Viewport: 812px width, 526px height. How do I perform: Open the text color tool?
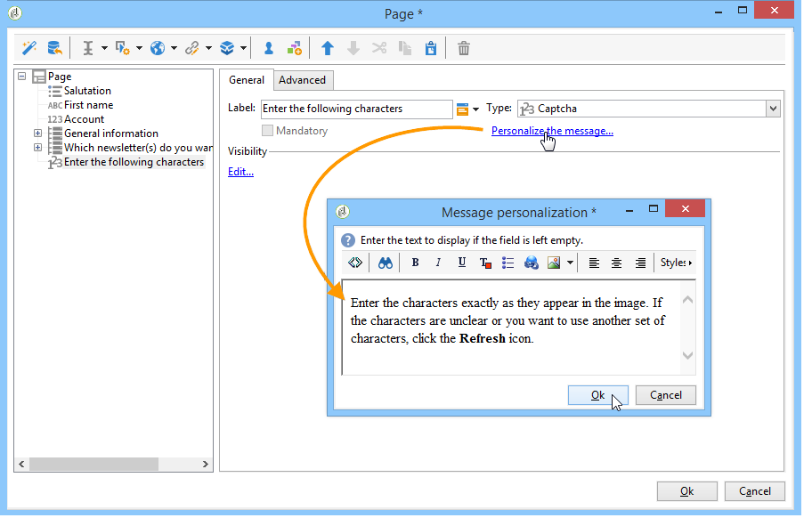click(x=484, y=263)
